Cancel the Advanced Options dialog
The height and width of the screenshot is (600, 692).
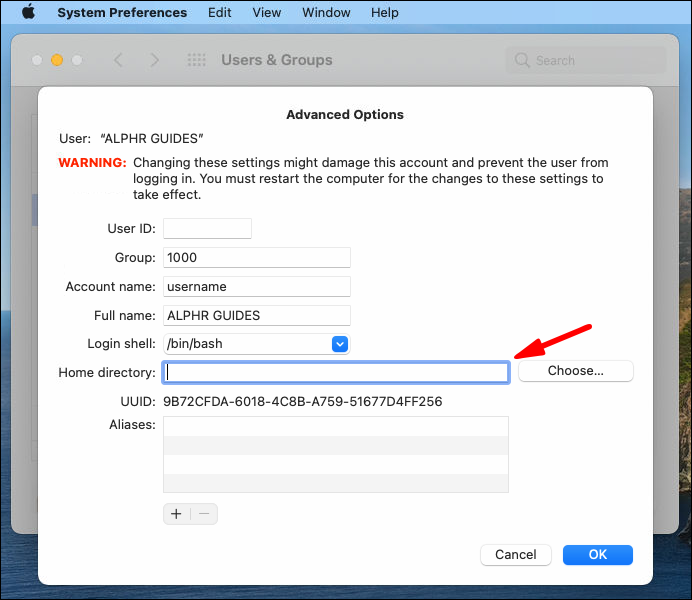point(515,555)
